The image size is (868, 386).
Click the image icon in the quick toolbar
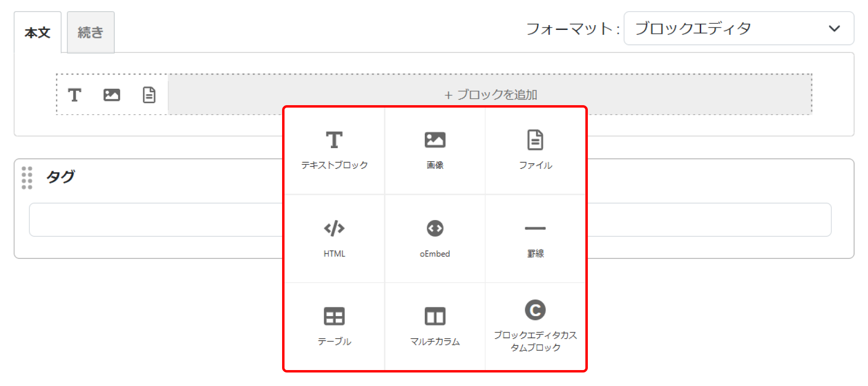coord(111,95)
